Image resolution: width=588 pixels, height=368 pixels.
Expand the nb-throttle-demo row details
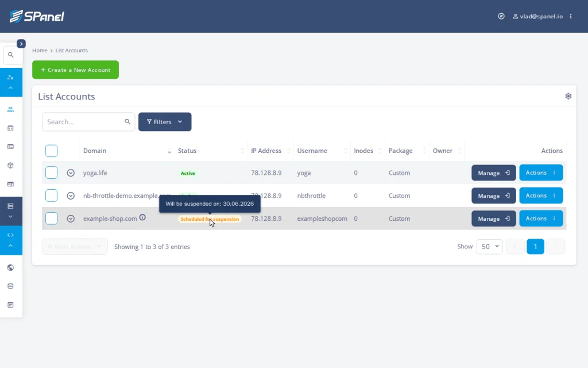(71, 195)
